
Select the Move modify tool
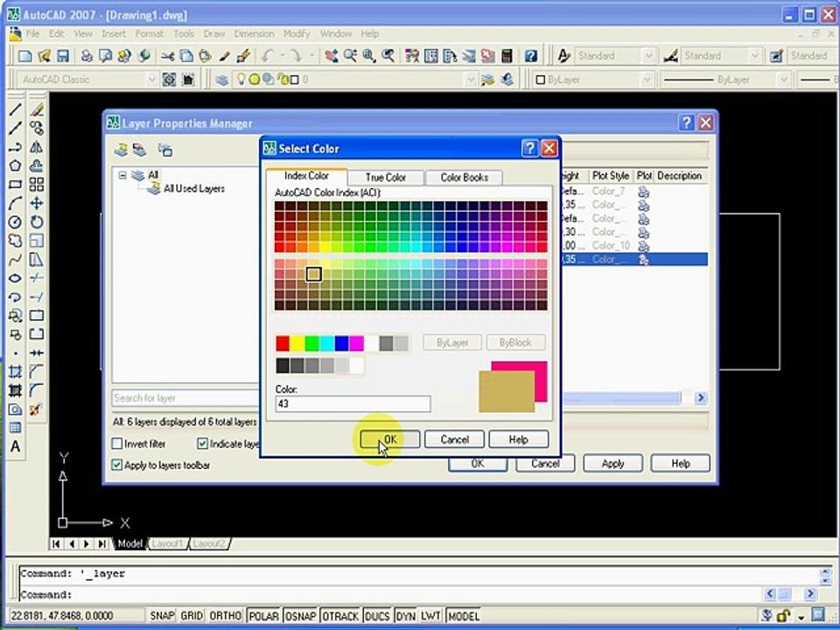[37, 203]
